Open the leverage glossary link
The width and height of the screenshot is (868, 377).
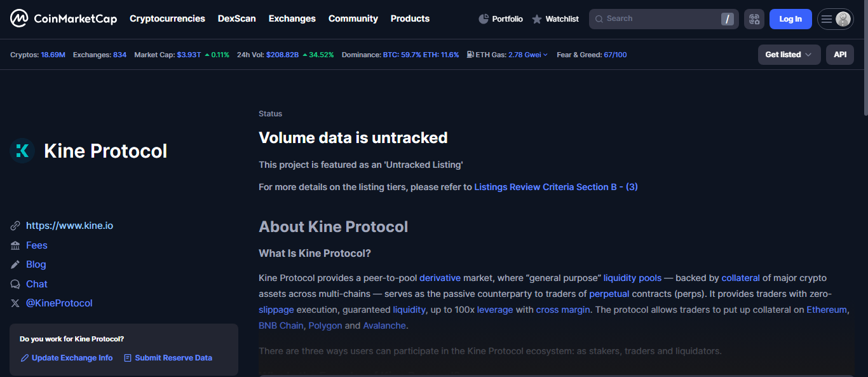pyautogui.click(x=495, y=310)
